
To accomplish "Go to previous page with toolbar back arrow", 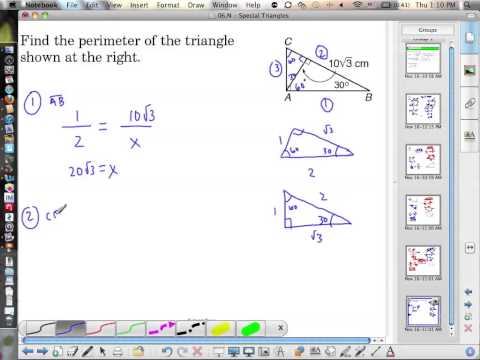I will 28,351.
